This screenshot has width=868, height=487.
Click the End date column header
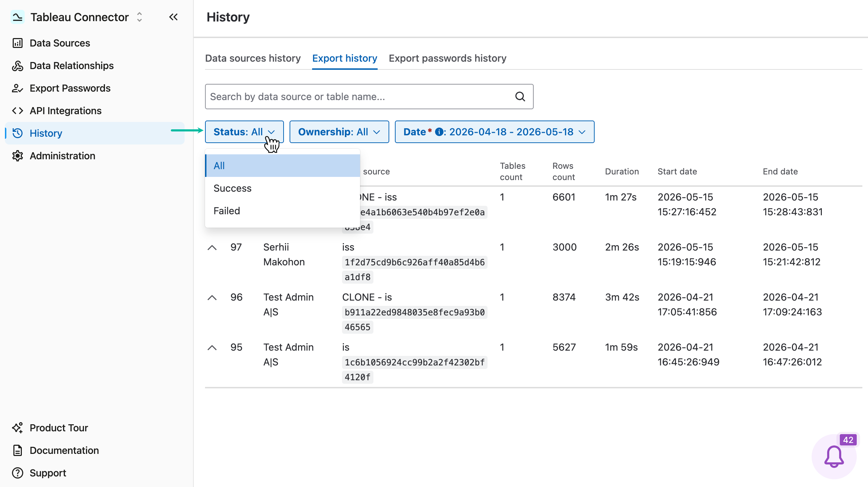(x=780, y=172)
